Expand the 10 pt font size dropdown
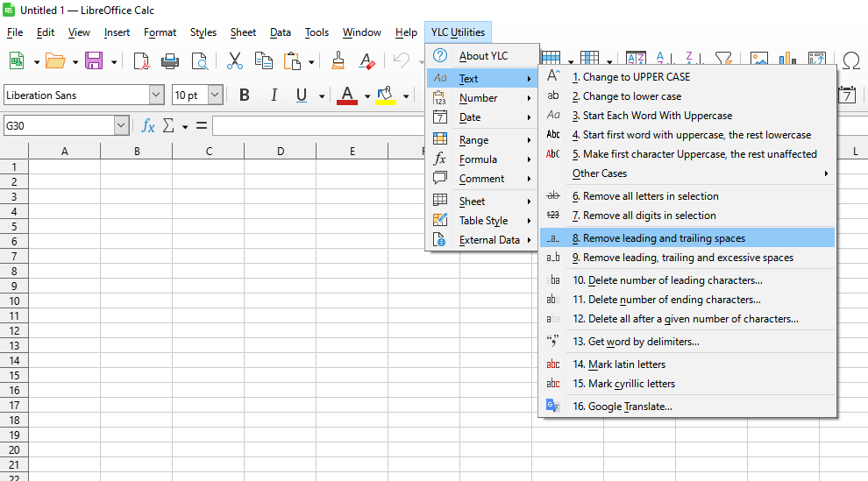The image size is (868, 481). [x=215, y=95]
